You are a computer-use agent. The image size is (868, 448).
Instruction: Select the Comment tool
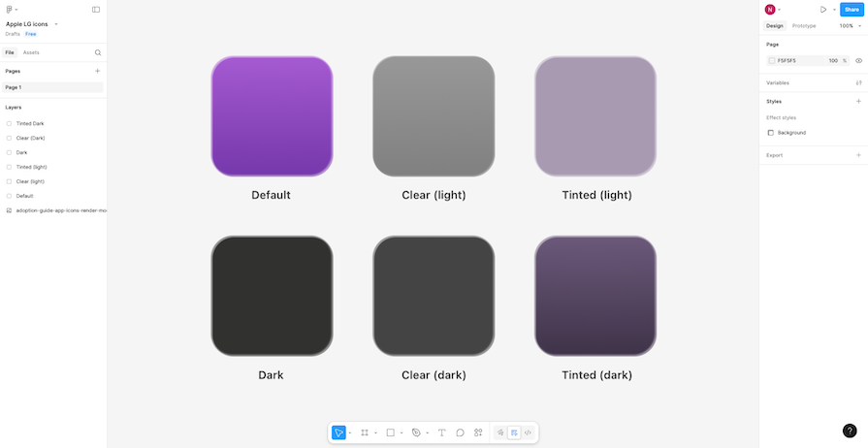[x=460, y=432]
